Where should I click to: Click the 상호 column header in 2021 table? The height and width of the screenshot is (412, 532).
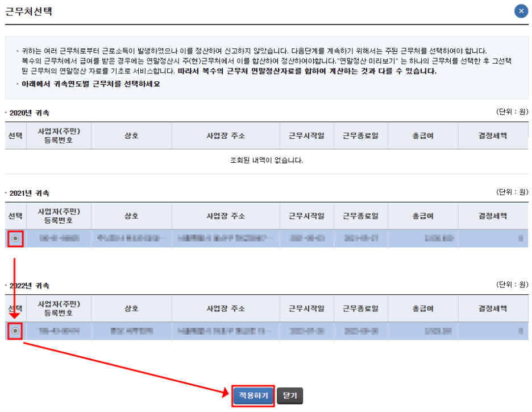[x=132, y=216]
